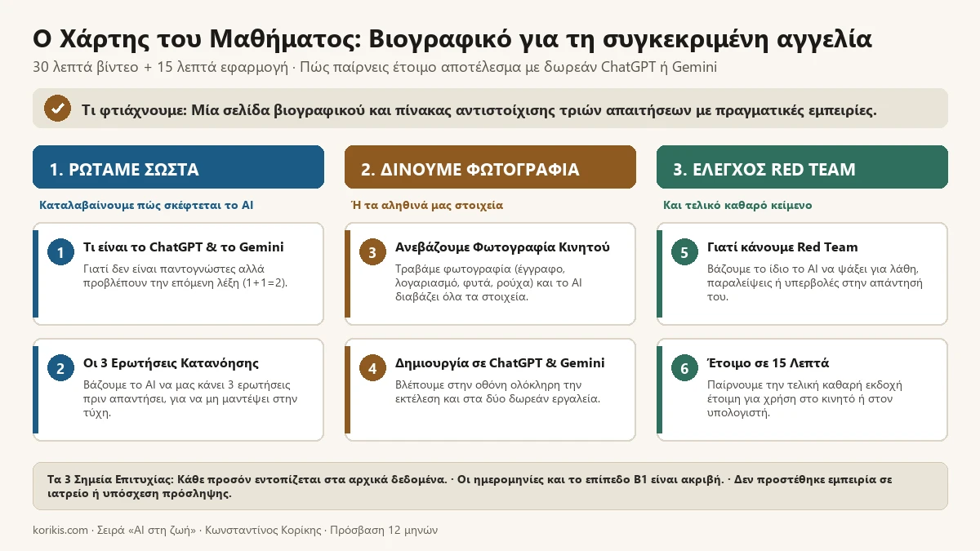Click the number 6 circle badge

(684, 369)
